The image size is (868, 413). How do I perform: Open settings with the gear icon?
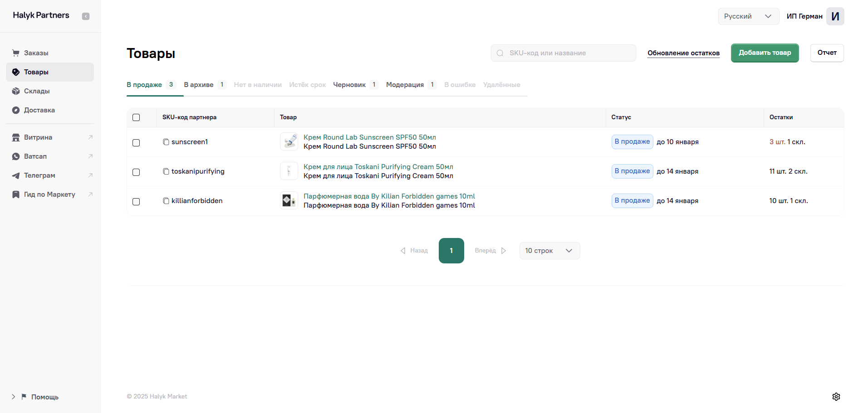click(x=836, y=397)
